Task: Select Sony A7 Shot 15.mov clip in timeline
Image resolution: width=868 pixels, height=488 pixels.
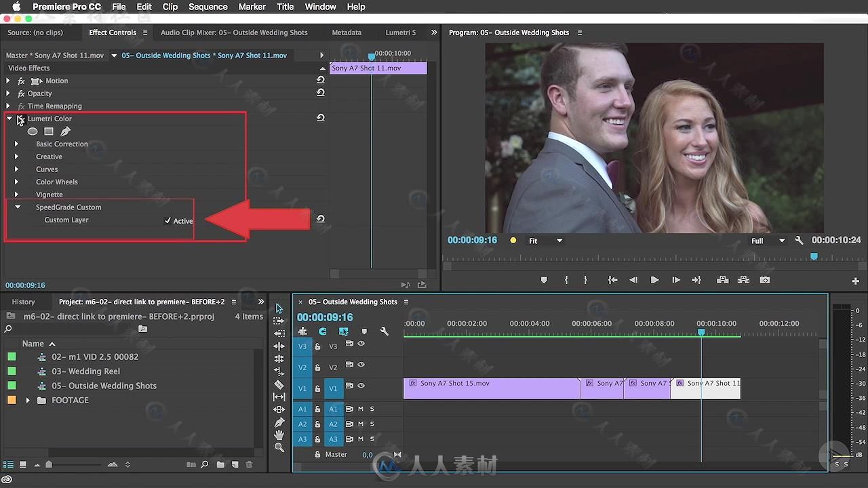Action: click(x=492, y=388)
